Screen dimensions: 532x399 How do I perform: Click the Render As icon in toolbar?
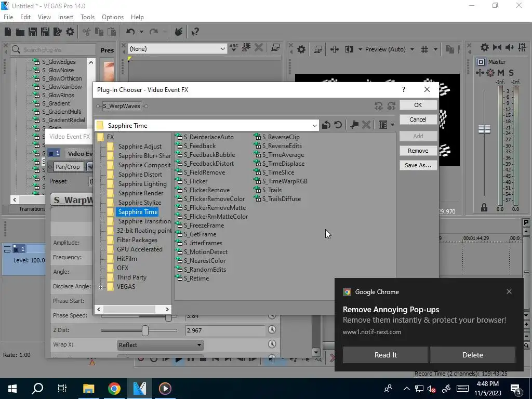coord(57,32)
